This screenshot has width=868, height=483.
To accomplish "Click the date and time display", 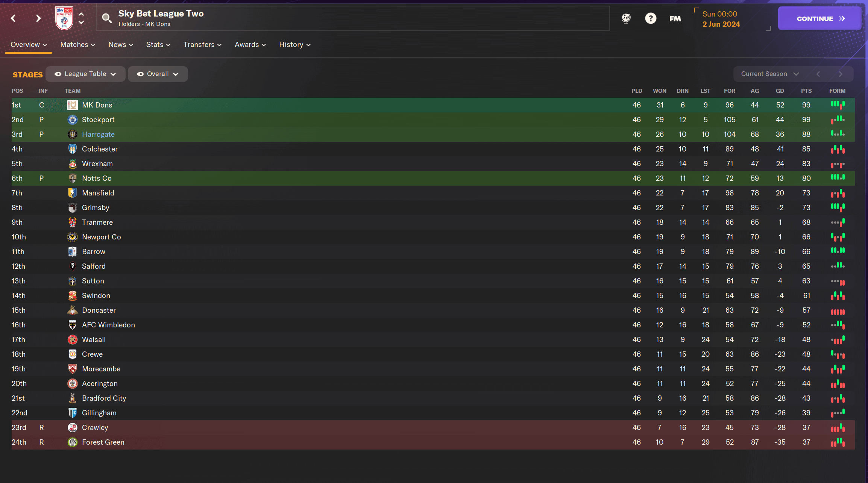I will 721,19.
